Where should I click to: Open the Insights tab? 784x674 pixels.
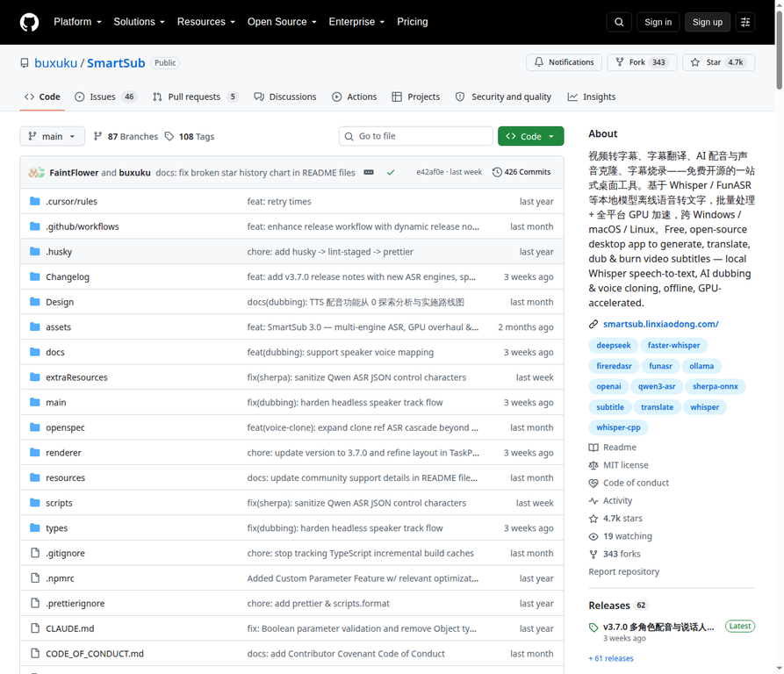tap(592, 97)
